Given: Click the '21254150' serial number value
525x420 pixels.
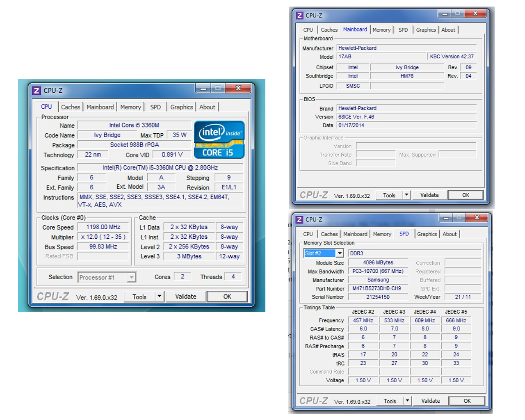Looking at the screenshot, I should point(378,297).
